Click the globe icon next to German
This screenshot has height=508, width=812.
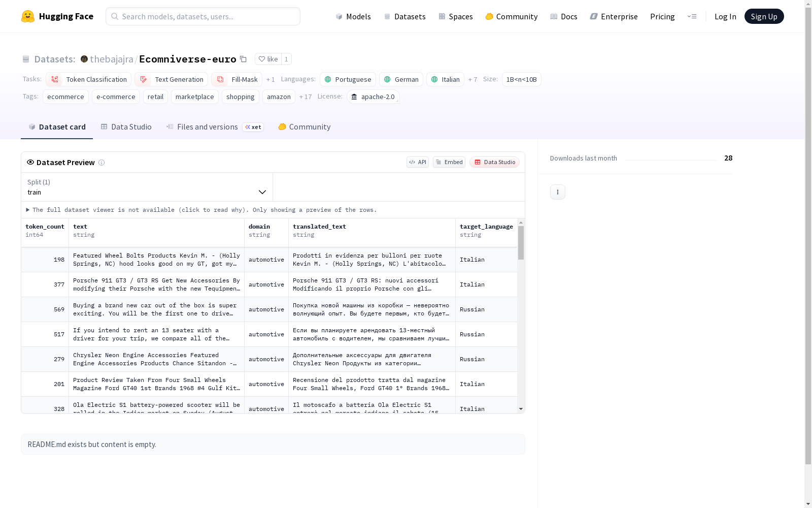387,79
